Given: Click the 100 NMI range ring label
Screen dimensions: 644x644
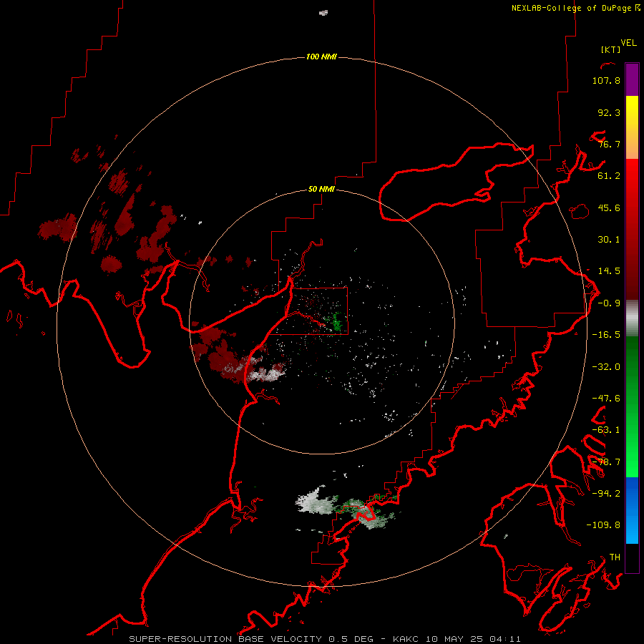Looking at the screenshot, I should click(321, 57).
